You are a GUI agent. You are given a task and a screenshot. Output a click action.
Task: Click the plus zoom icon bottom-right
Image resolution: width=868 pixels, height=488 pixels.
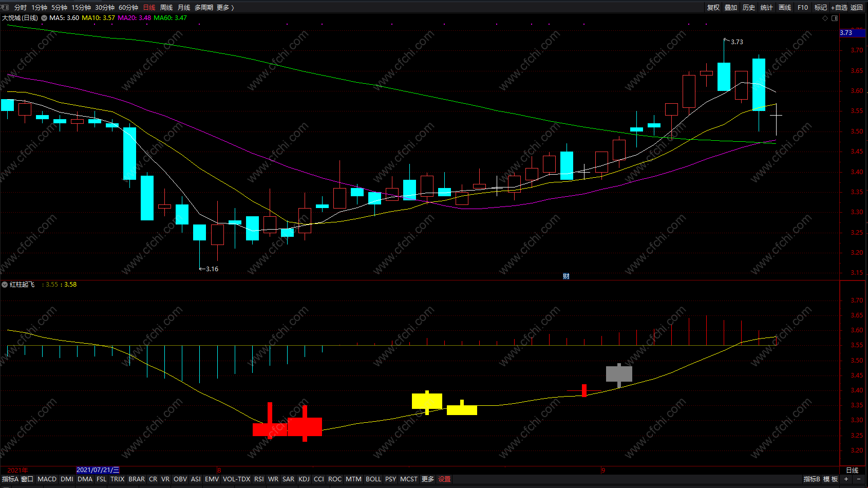(x=846, y=479)
